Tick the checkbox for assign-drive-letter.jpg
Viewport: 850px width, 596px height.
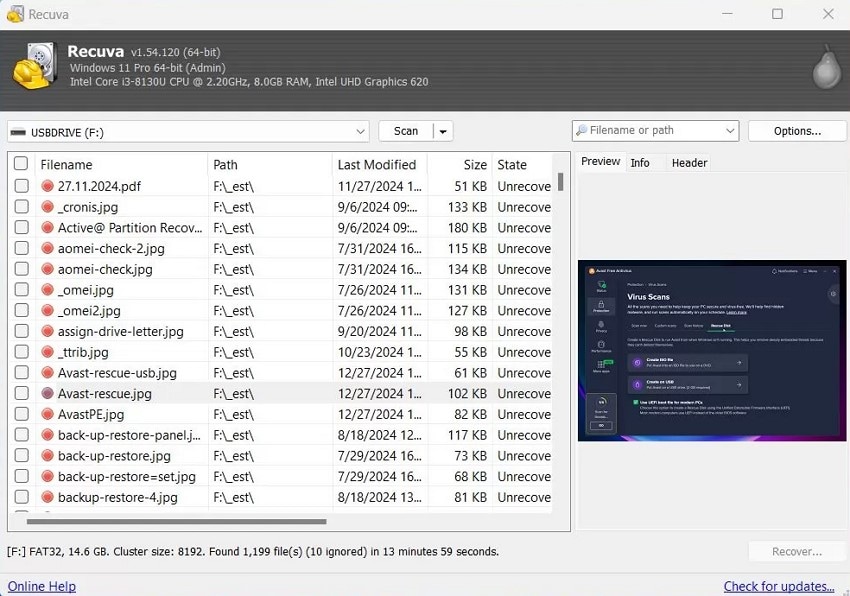pyautogui.click(x=22, y=331)
